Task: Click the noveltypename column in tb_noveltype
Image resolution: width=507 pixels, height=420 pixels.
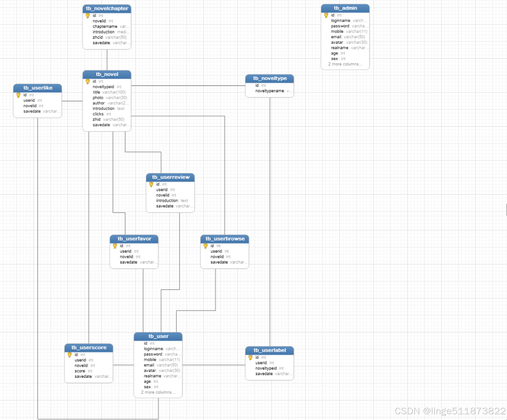Action: [x=274, y=91]
